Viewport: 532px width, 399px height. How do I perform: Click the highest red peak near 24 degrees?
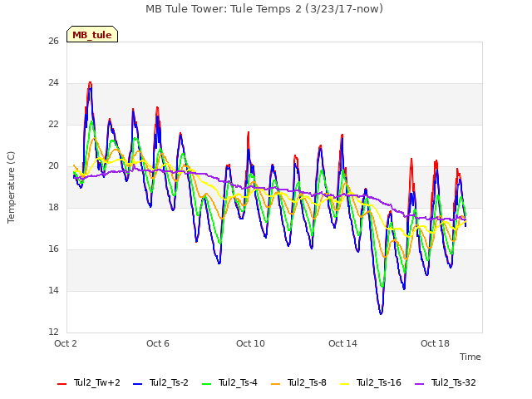90,83
